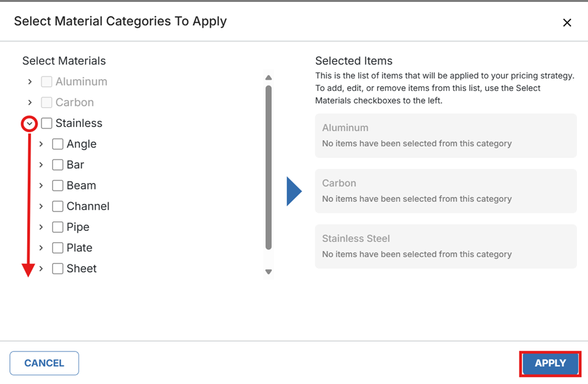The height and width of the screenshot is (384, 588).
Task: Select the Stainless Steel selected items panel
Action: (x=445, y=246)
